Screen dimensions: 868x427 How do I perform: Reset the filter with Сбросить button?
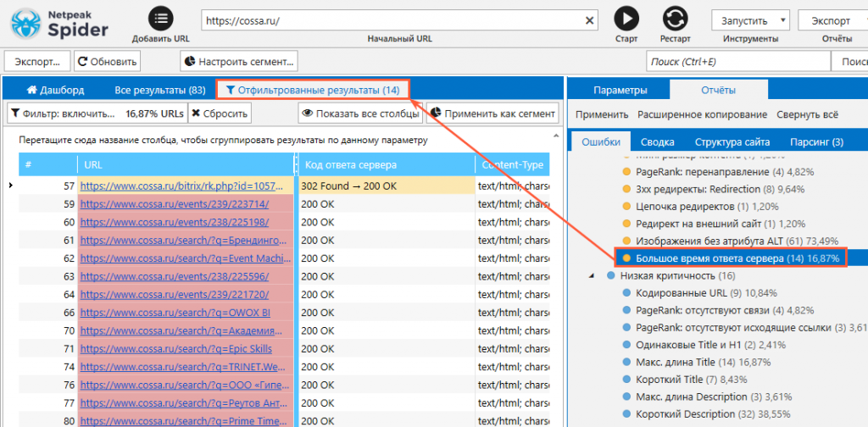coord(219,114)
